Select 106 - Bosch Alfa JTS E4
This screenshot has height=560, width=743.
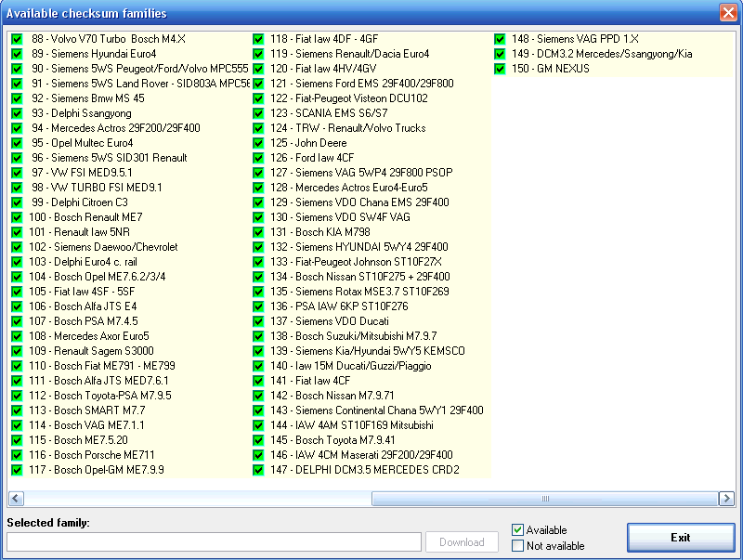tap(83, 306)
